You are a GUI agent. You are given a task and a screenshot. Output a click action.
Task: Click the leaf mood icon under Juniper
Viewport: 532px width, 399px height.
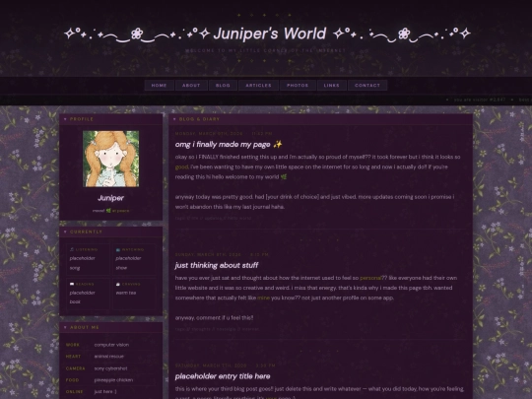coord(108,211)
